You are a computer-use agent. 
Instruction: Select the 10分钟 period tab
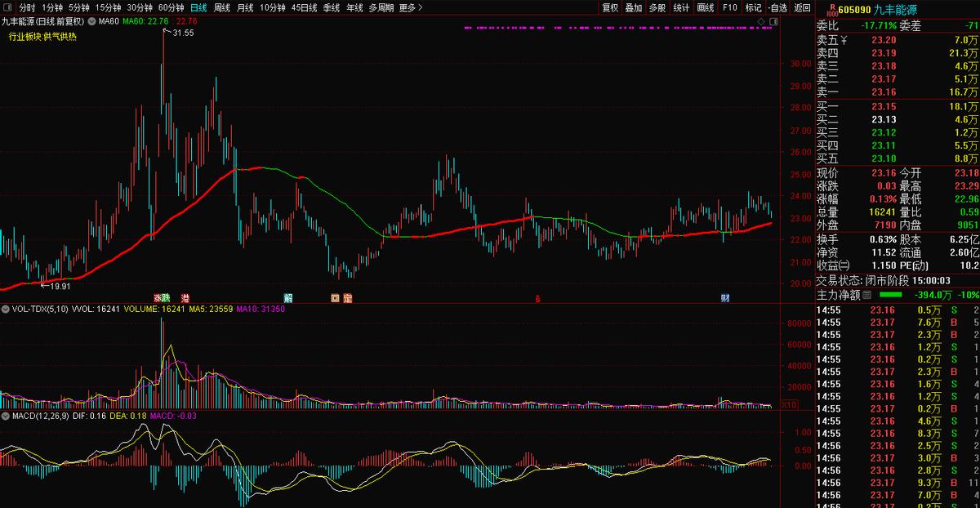point(272,7)
